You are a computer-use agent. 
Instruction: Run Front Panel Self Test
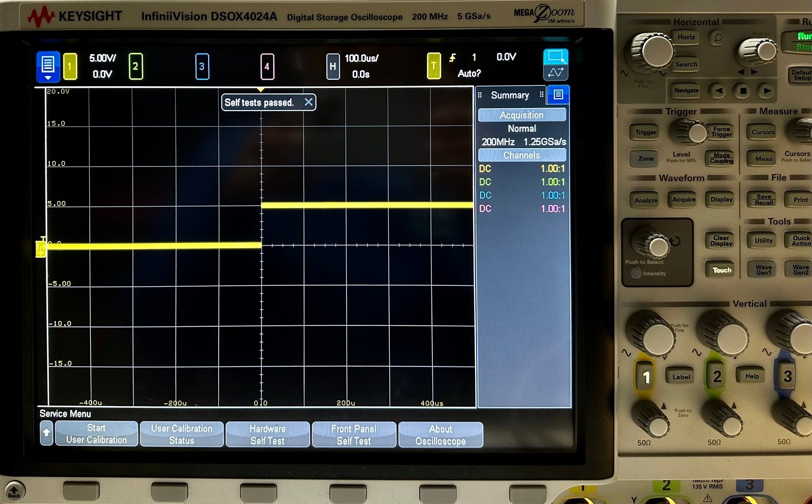354,435
